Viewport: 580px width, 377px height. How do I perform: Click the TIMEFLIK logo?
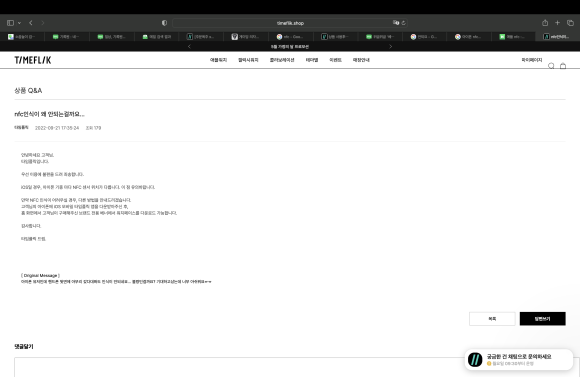pyautogui.click(x=33, y=60)
